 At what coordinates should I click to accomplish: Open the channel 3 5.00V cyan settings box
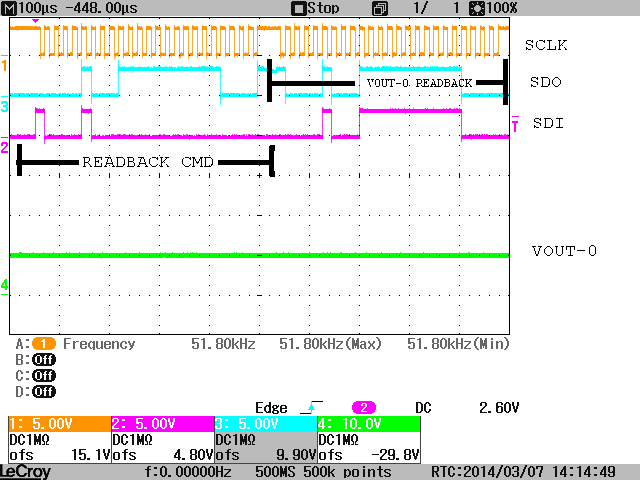point(266,440)
